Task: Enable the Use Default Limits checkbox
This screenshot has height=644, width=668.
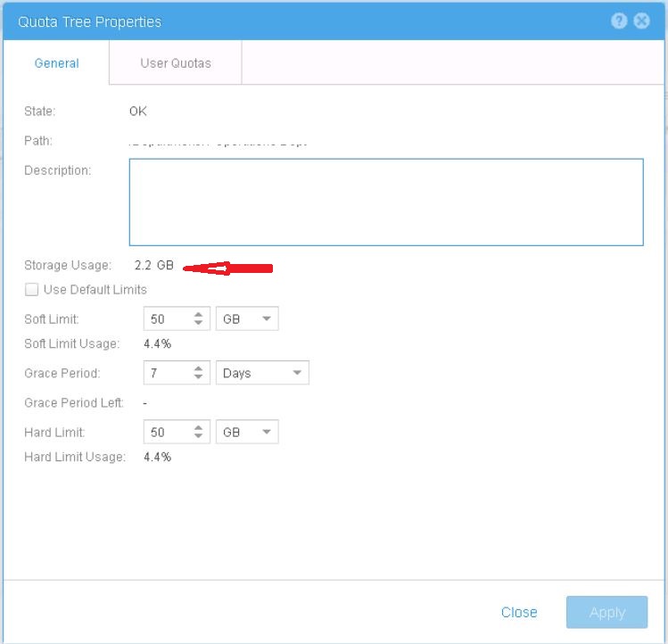Action: pyautogui.click(x=31, y=289)
